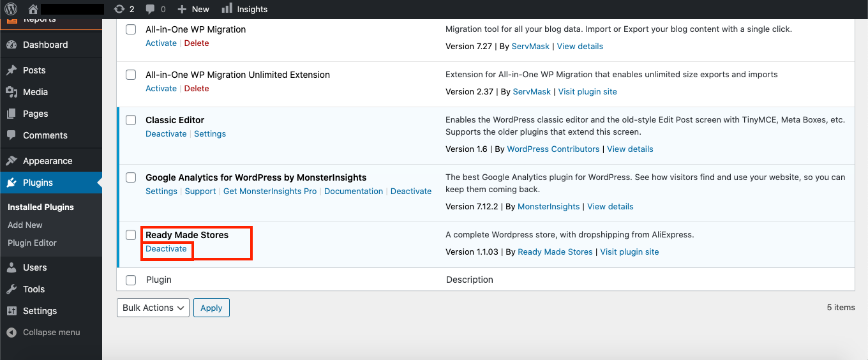Click the WordPress logo icon
868x360 pixels.
click(x=11, y=9)
